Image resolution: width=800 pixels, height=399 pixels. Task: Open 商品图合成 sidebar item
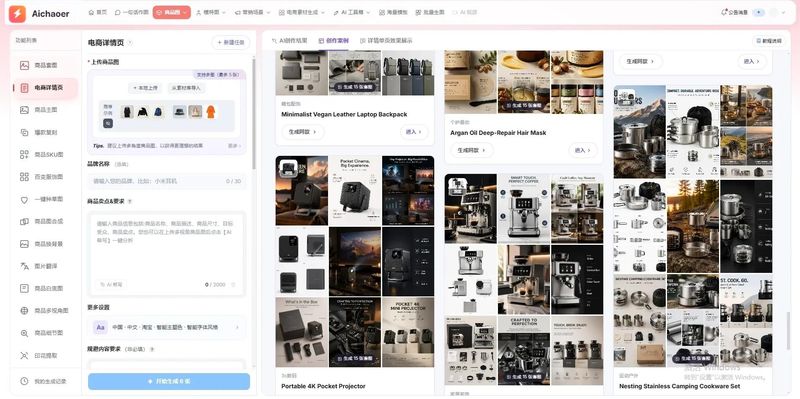45,221
